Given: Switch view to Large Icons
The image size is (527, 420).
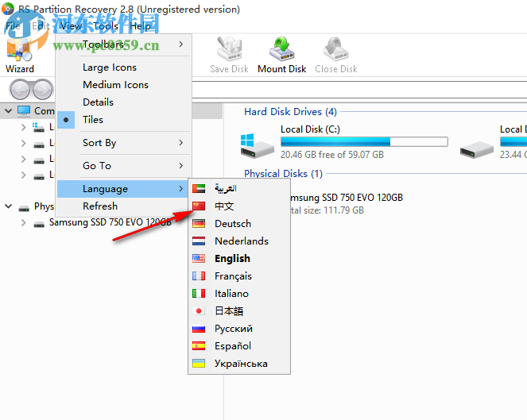Looking at the screenshot, I should pyautogui.click(x=124, y=67).
